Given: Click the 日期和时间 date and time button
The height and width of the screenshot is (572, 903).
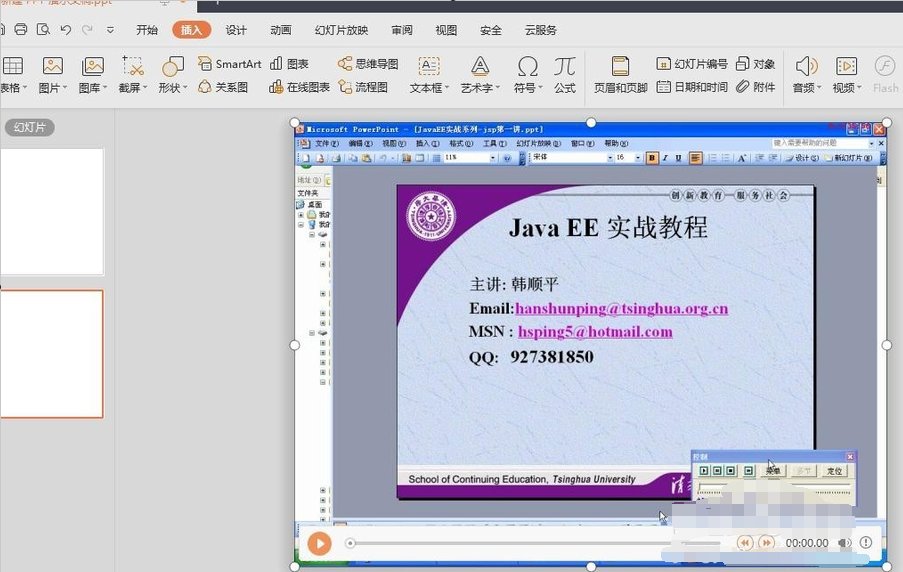Looking at the screenshot, I should point(692,87).
